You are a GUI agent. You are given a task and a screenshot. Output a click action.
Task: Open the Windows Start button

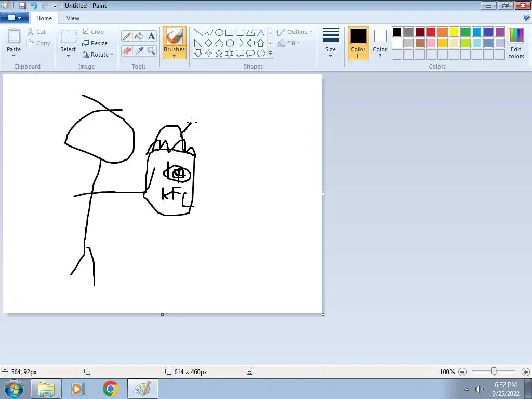14,389
